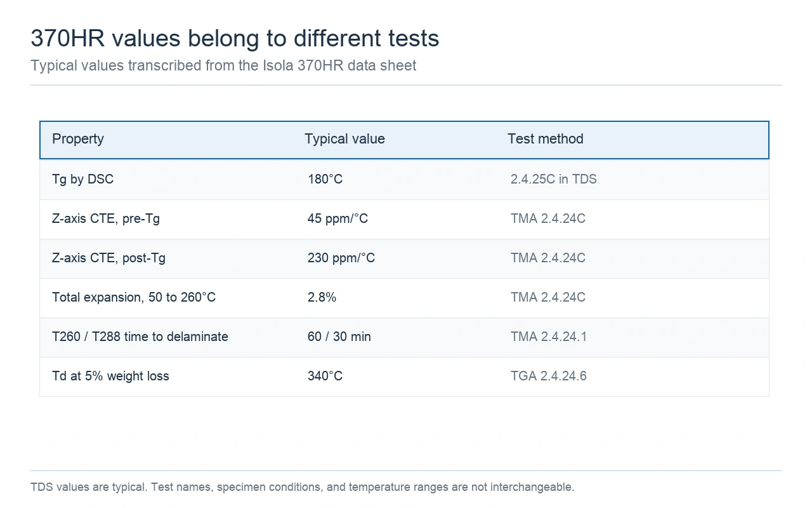This screenshot has height=508, width=812.
Task: Click the TMA 2.4.24.1 method cell
Action: (549, 337)
